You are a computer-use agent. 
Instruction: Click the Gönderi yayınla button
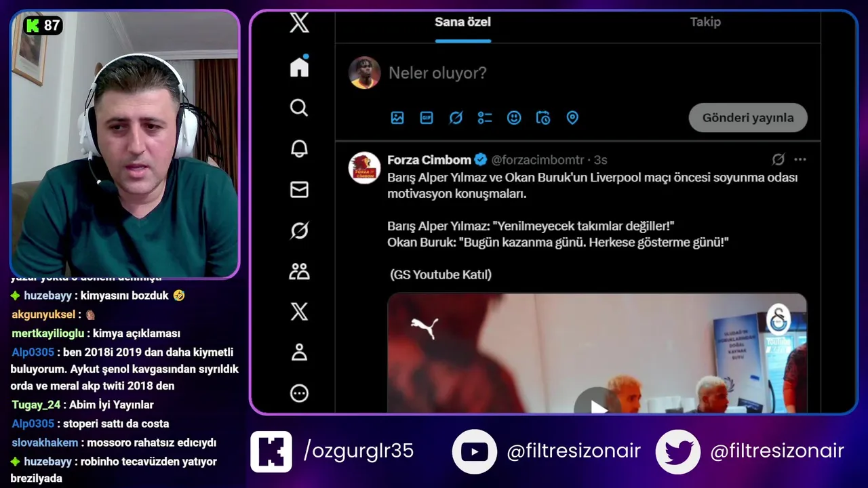(x=748, y=118)
